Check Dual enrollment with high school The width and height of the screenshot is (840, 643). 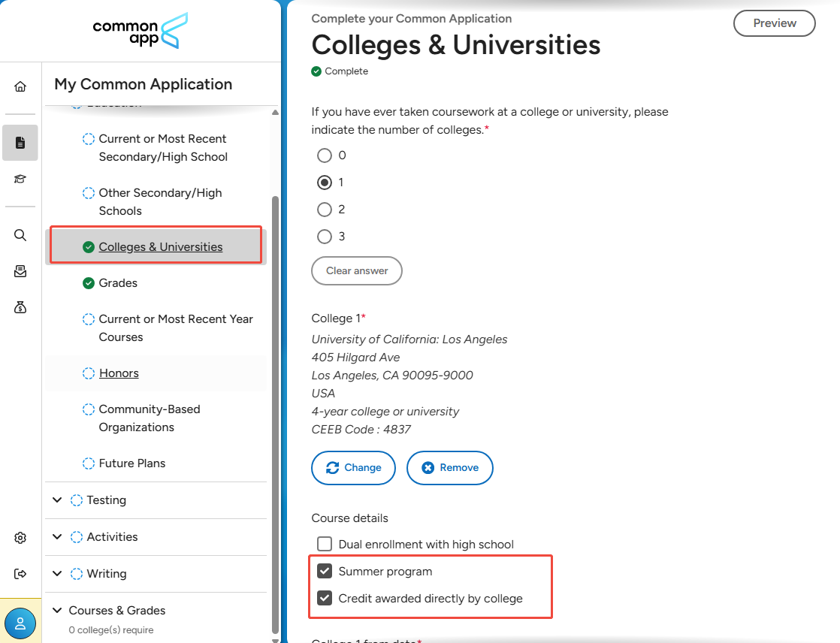324,544
